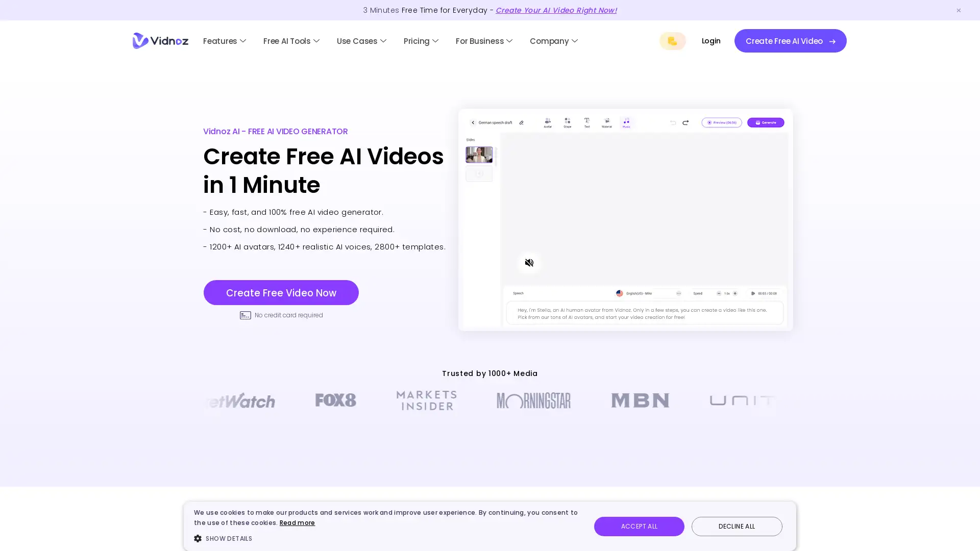Click the Create Free Video Now button

click(281, 292)
